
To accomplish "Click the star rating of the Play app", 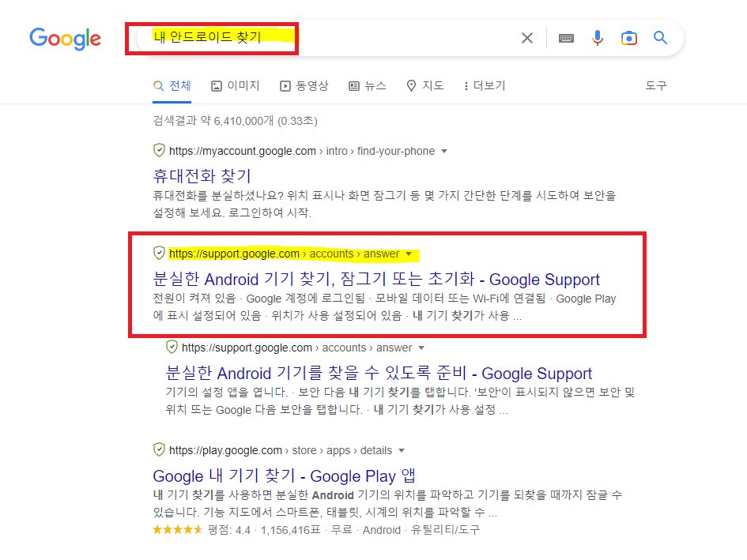I will (x=178, y=529).
